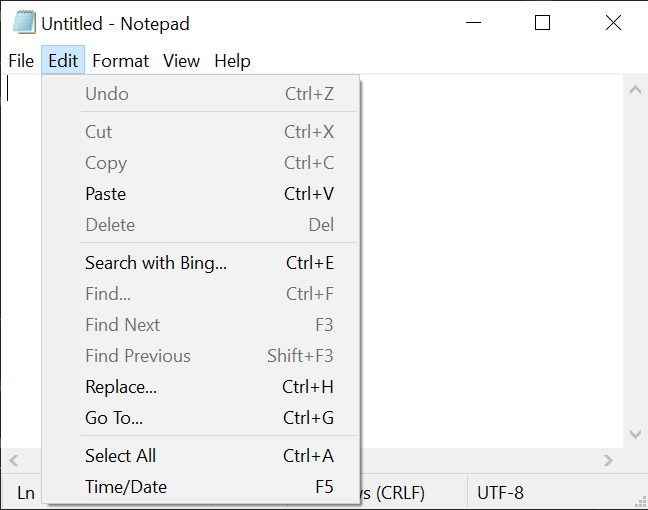Close the Notepad window
Screen dimensions: 648x510
(613, 23)
